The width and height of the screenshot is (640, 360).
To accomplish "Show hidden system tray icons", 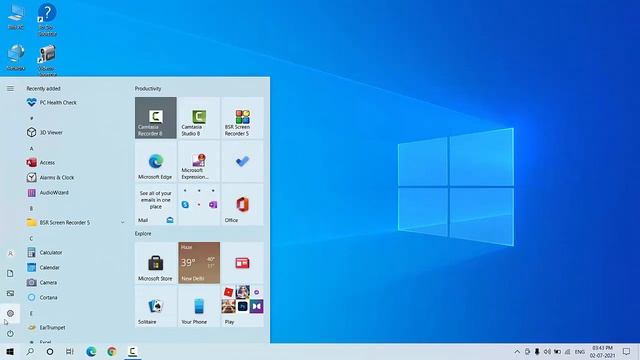I will coord(517,351).
